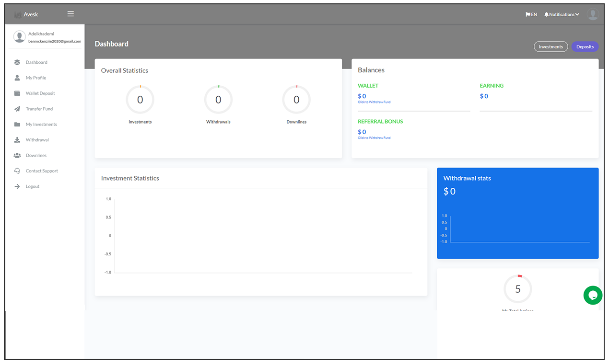
Task: Click the Logout arrow icon
Action: [x=17, y=186]
